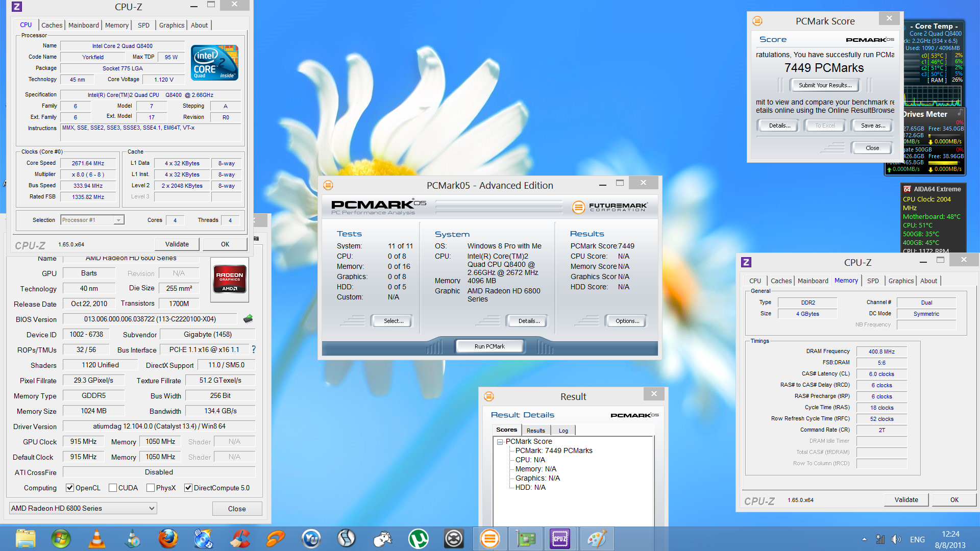Click the clock showing 12:24 in taskbar
Screen dimensions: 980x551
click(x=950, y=534)
